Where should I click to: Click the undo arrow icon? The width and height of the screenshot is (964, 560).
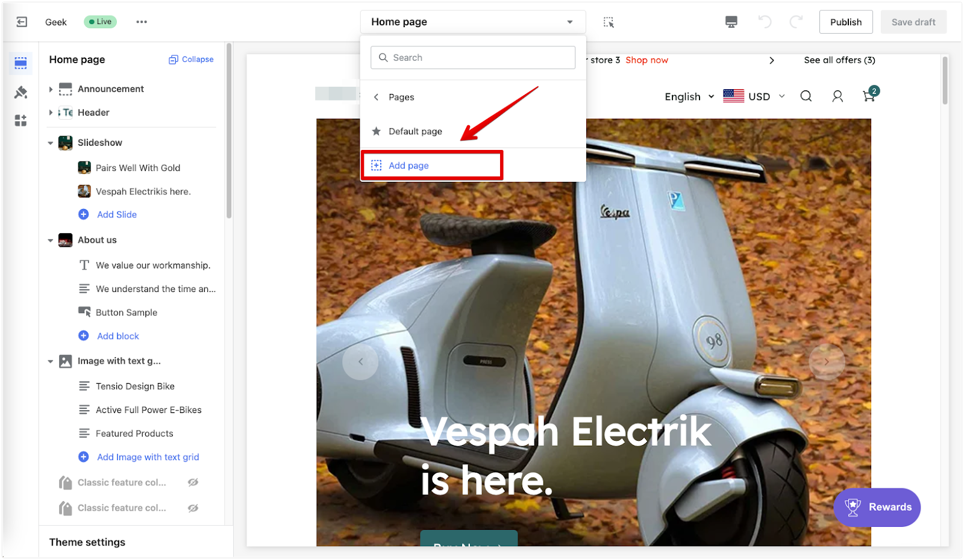765,22
